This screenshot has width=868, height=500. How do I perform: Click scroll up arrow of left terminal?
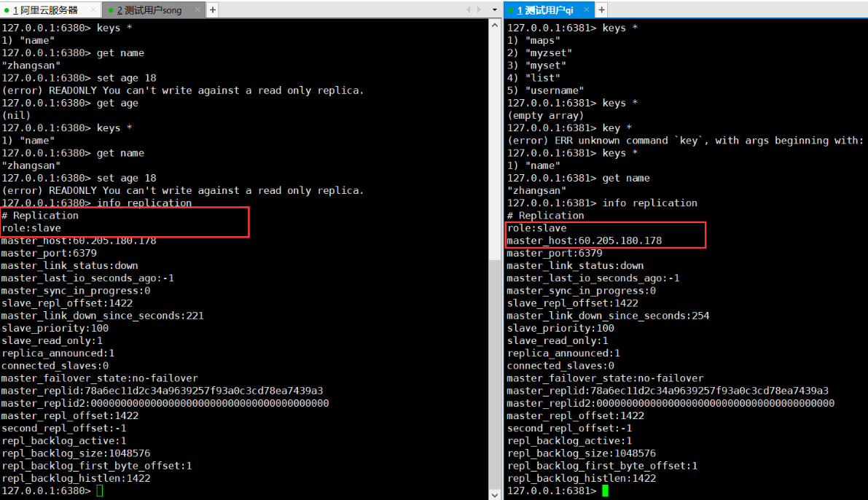point(495,26)
